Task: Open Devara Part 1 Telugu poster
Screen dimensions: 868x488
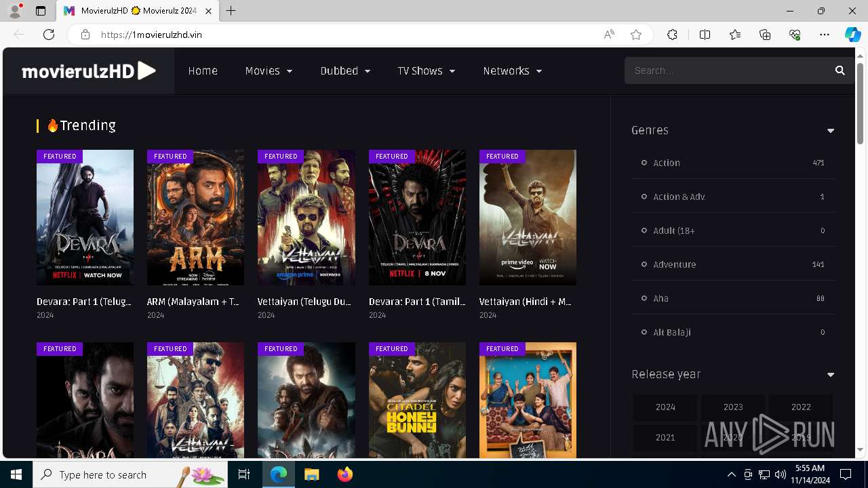Action: tap(85, 218)
